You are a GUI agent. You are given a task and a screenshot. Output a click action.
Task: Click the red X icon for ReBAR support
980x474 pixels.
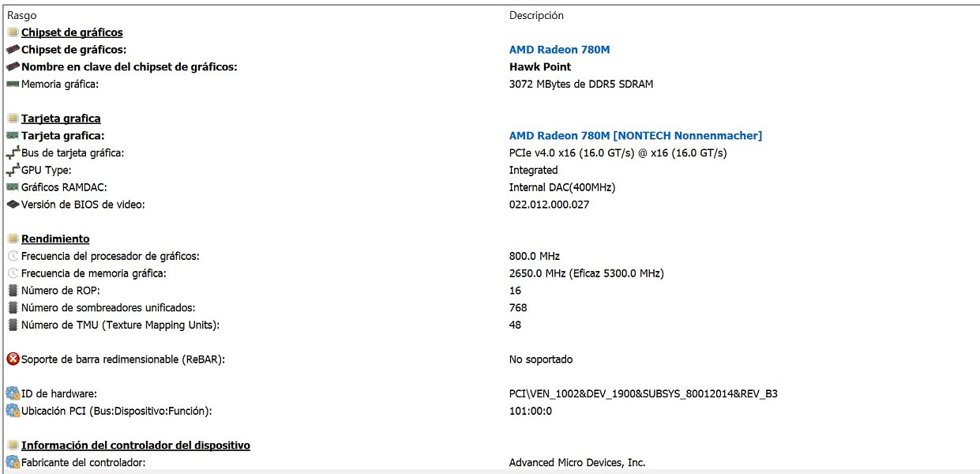click(x=13, y=359)
